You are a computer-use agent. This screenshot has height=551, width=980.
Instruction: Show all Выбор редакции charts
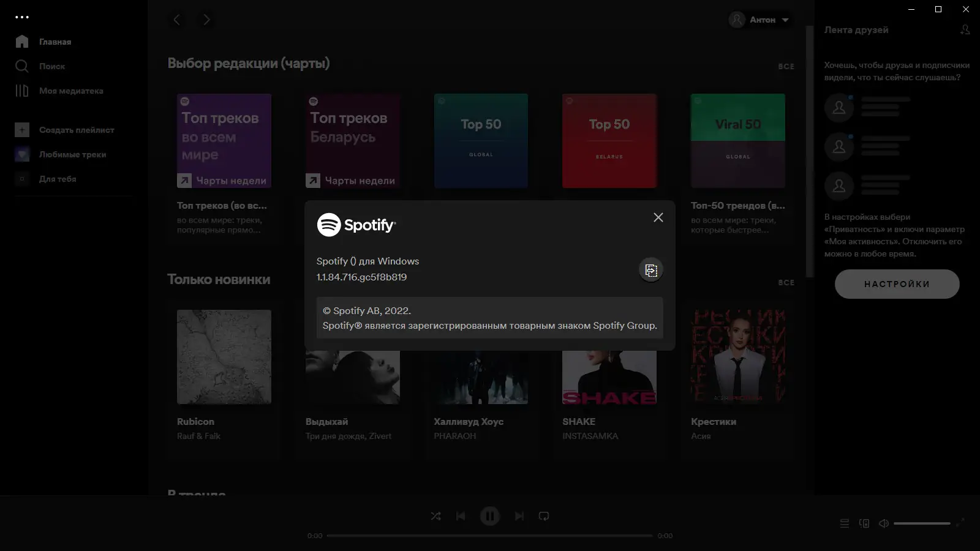pos(786,66)
